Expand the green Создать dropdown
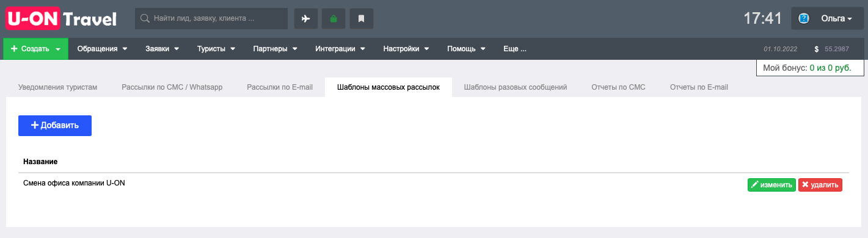The height and width of the screenshot is (238, 868). coord(35,49)
